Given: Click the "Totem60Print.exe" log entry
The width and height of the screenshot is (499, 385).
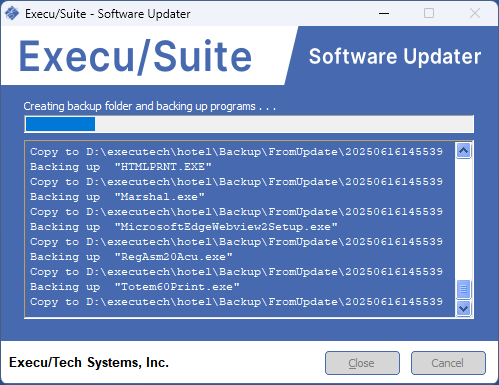Looking at the screenshot, I should point(135,287).
